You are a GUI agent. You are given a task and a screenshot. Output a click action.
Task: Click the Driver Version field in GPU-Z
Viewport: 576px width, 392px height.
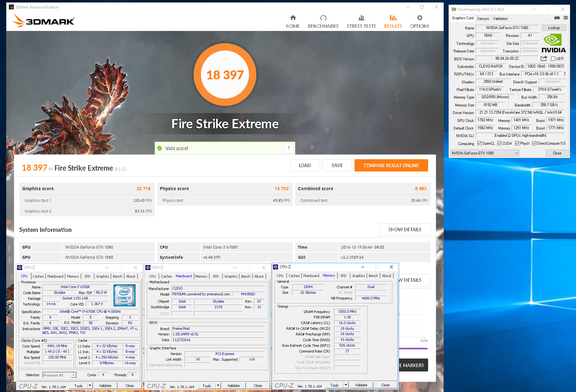point(520,112)
